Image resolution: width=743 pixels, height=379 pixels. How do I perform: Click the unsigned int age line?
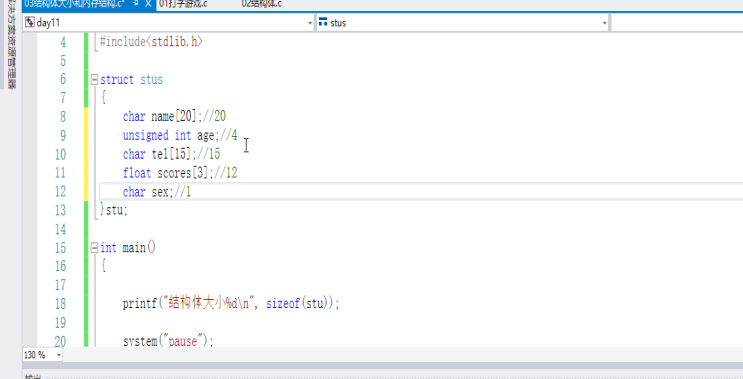[180, 135]
